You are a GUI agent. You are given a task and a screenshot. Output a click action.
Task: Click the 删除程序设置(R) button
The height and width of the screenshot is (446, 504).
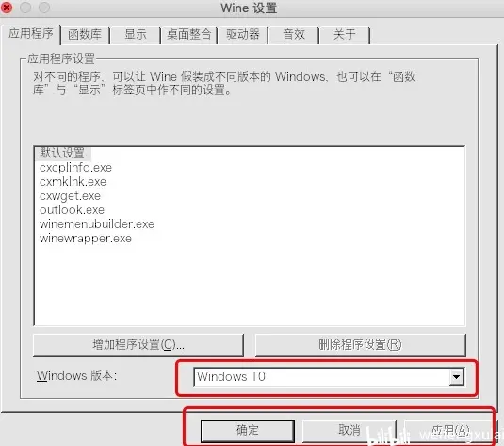click(x=360, y=345)
